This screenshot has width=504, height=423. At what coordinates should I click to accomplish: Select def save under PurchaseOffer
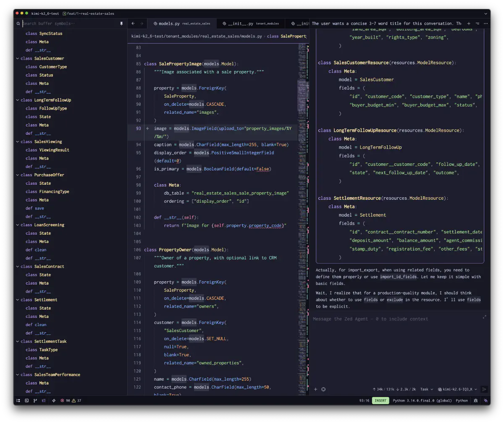(34, 208)
